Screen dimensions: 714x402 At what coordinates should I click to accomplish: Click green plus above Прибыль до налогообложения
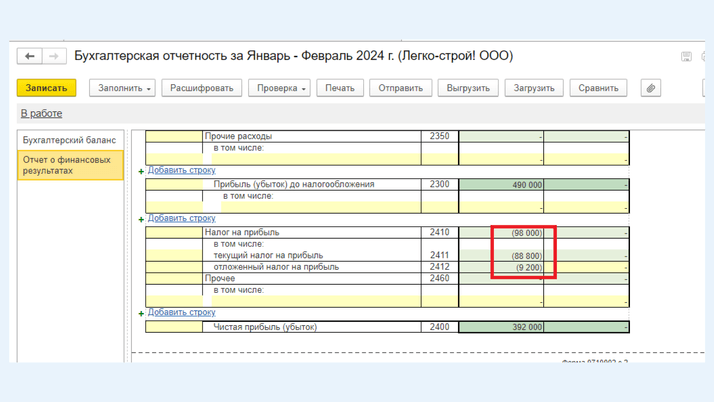click(x=141, y=171)
